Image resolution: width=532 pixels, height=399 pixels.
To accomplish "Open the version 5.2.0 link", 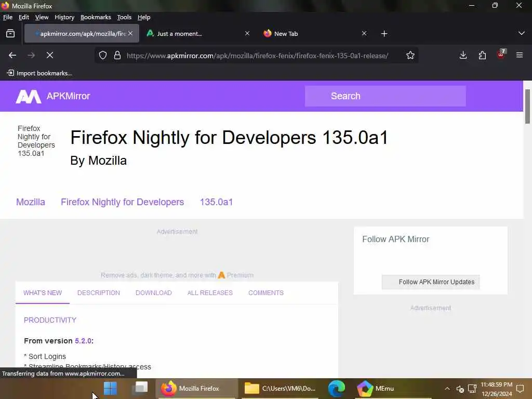I will coord(83,341).
